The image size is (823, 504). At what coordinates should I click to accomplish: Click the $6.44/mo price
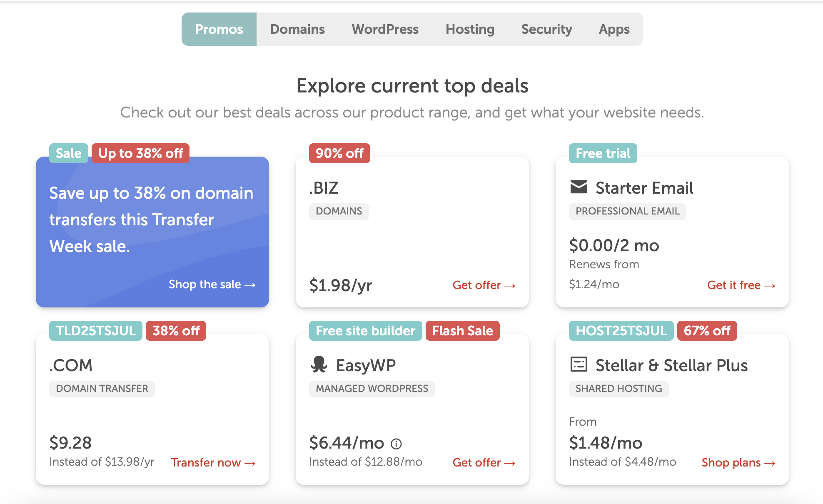point(347,443)
